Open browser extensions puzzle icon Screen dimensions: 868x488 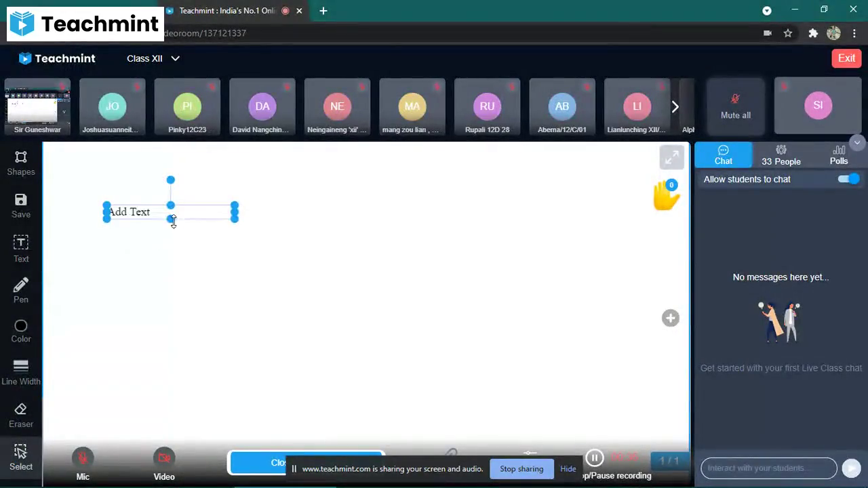pos(813,33)
